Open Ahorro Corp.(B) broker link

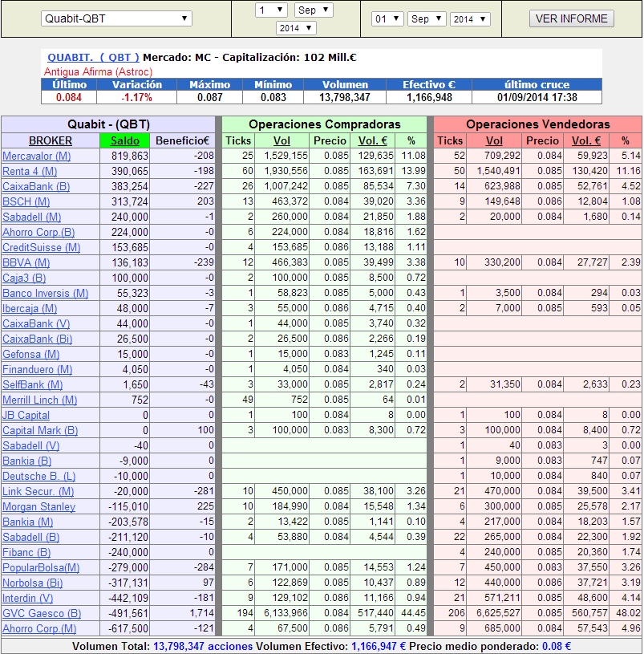[x=38, y=233]
